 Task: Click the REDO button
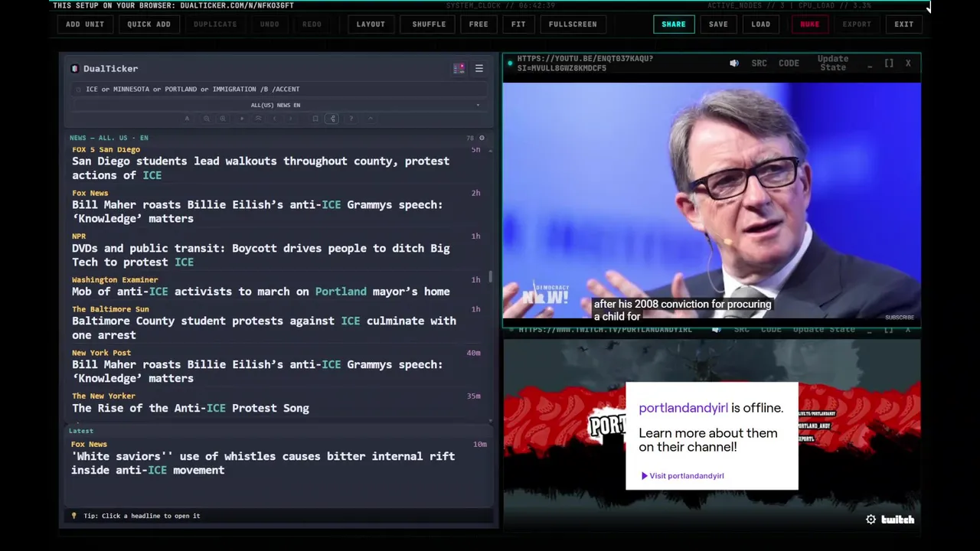click(312, 24)
